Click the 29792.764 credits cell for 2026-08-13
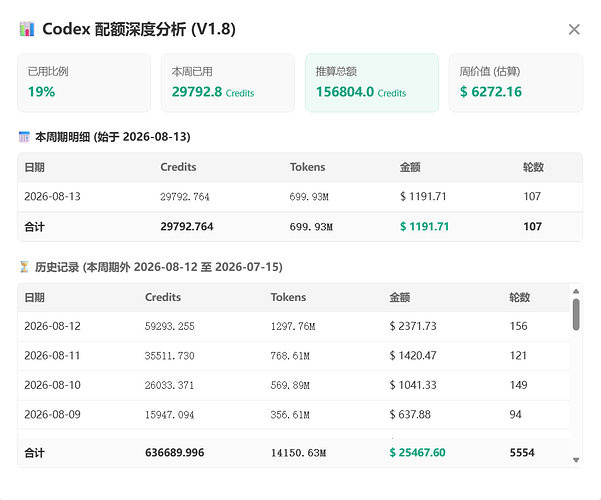The height and width of the screenshot is (500, 601). click(x=185, y=197)
